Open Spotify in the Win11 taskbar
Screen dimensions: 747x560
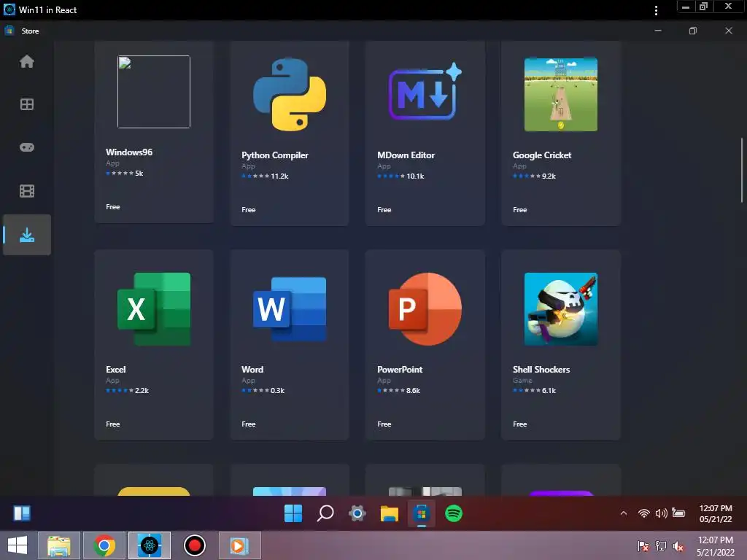point(454,513)
